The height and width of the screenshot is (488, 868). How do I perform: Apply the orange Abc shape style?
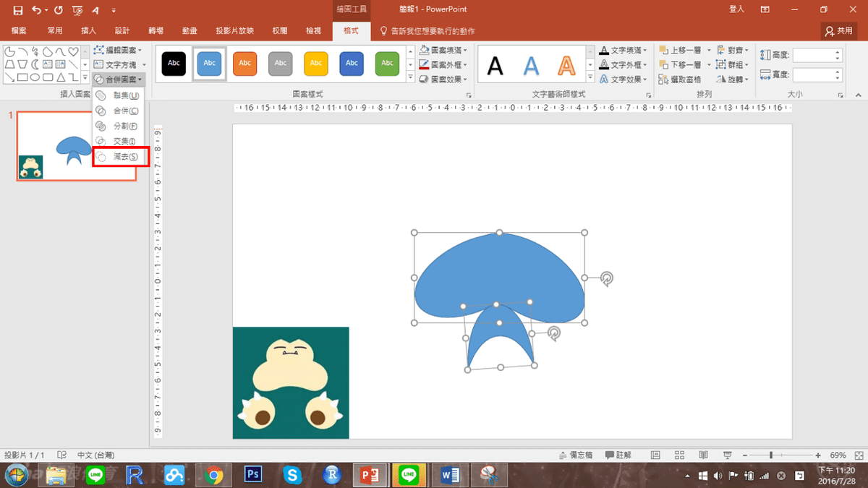(x=244, y=64)
